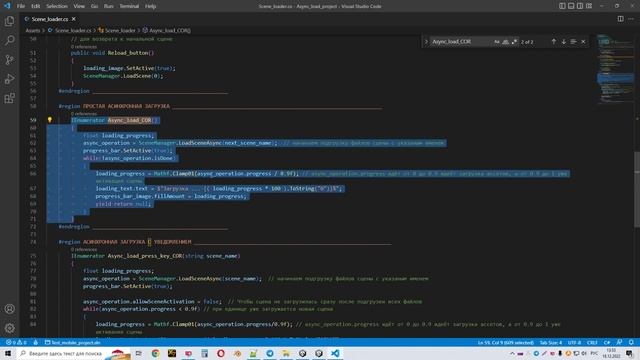Click the find input containing Async_load_COR
Image resolution: width=640 pixels, height=360 pixels.
tap(461, 42)
